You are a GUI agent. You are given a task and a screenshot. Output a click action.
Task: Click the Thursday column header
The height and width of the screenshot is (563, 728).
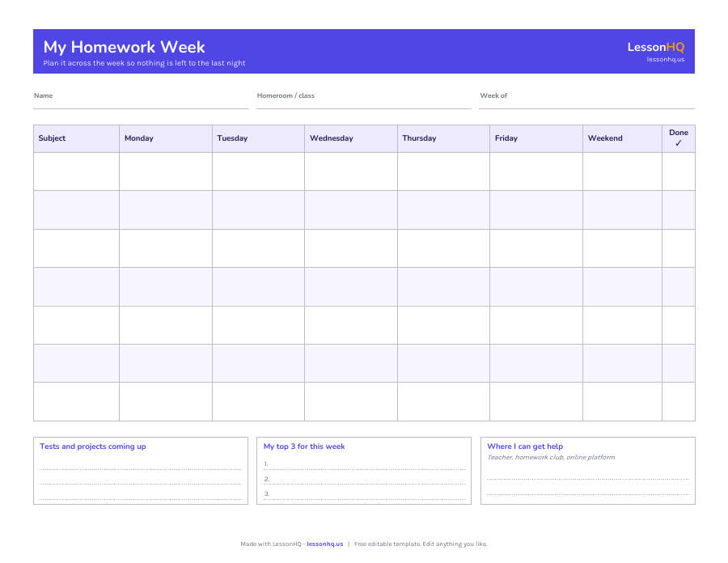(x=443, y=138)
